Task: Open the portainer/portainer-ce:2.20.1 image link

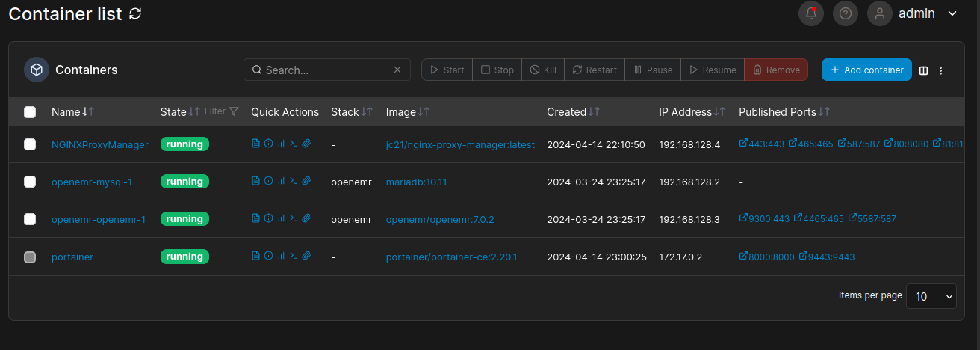Action: 451,257
